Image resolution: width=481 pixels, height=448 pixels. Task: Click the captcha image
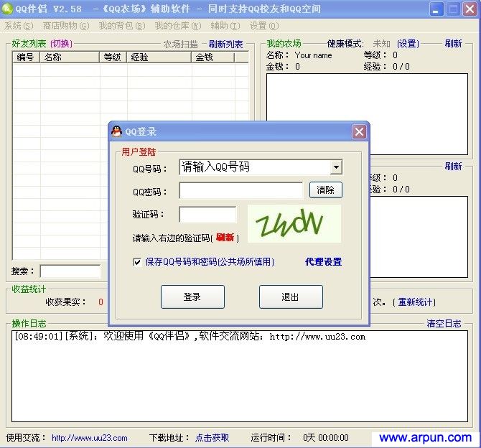[x=294, y=224]
